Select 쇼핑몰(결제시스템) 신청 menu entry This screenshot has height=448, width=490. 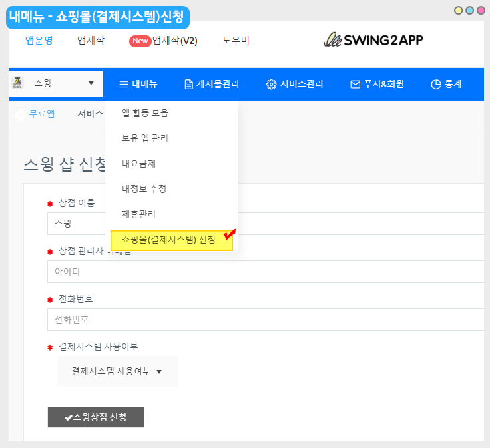[168, 240]
